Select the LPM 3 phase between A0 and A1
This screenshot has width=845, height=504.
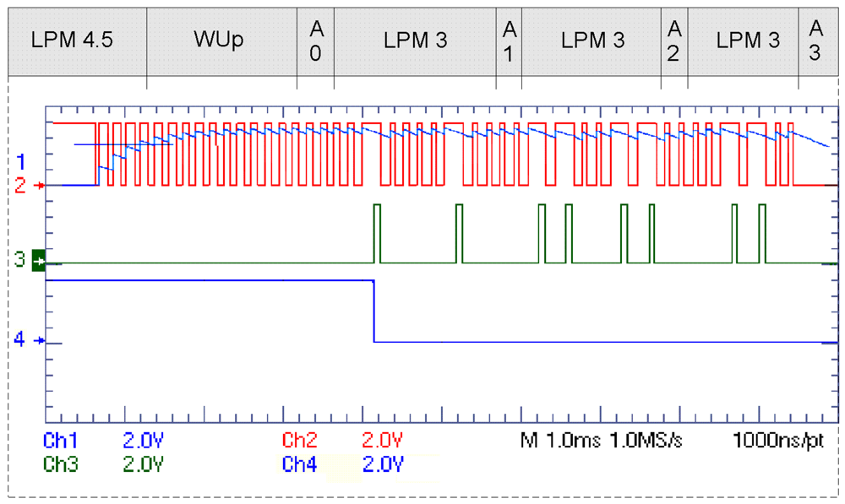415,41
